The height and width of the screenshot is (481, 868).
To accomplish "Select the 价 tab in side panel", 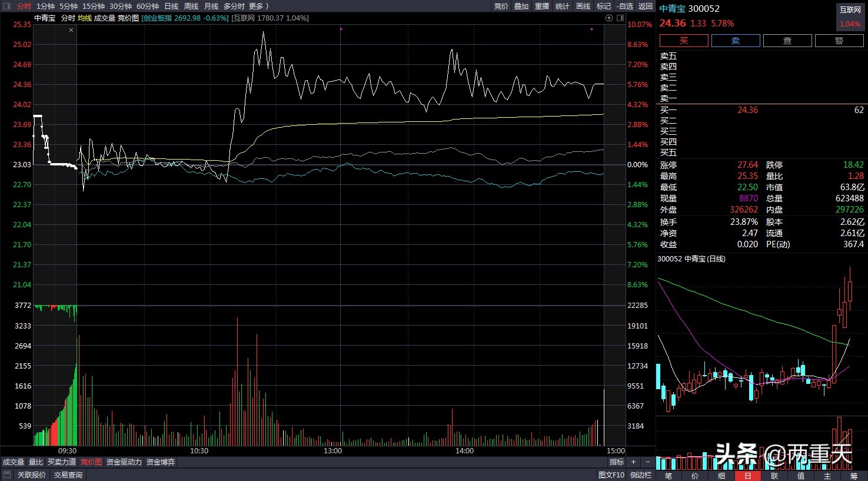I will click(x=695, y=476).
